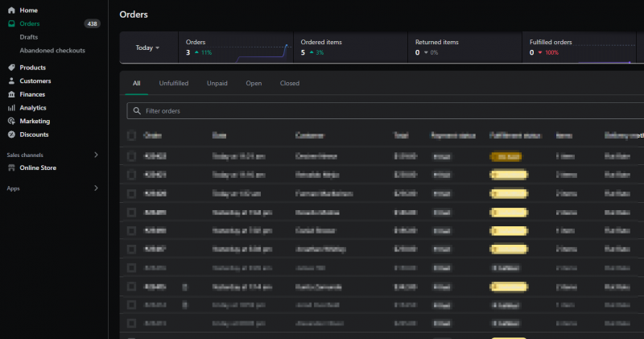Open the Drafts link in sidebar
Screen dimensions: 644x339
29,37
